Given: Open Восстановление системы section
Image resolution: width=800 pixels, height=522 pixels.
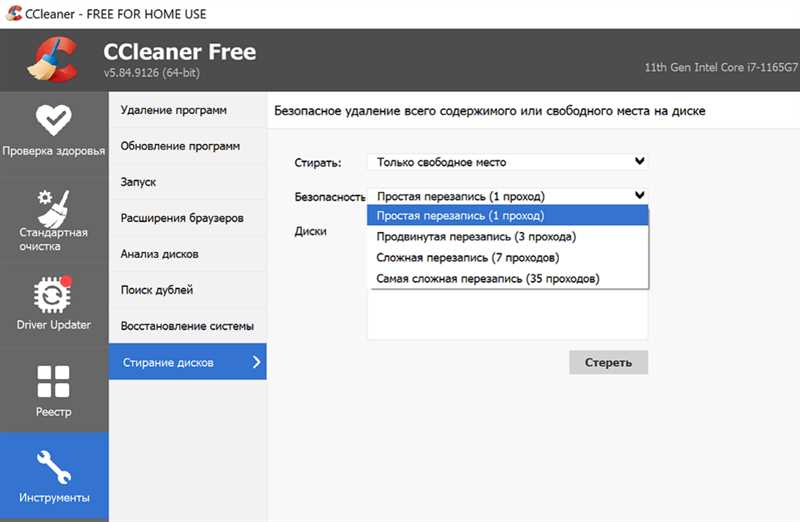Looking at the screenshot, I should [187, 326].
